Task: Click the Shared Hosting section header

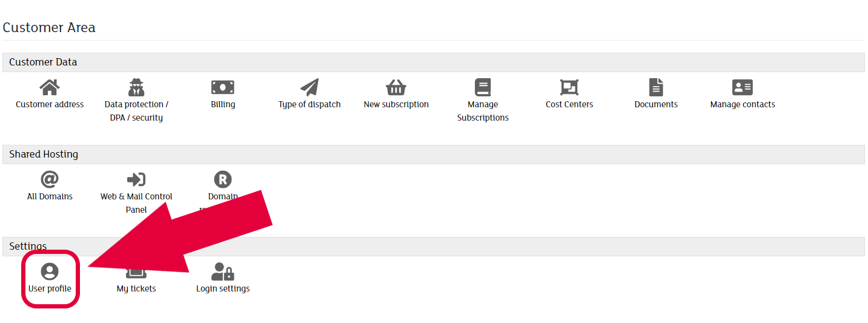Action: [44, 155]
